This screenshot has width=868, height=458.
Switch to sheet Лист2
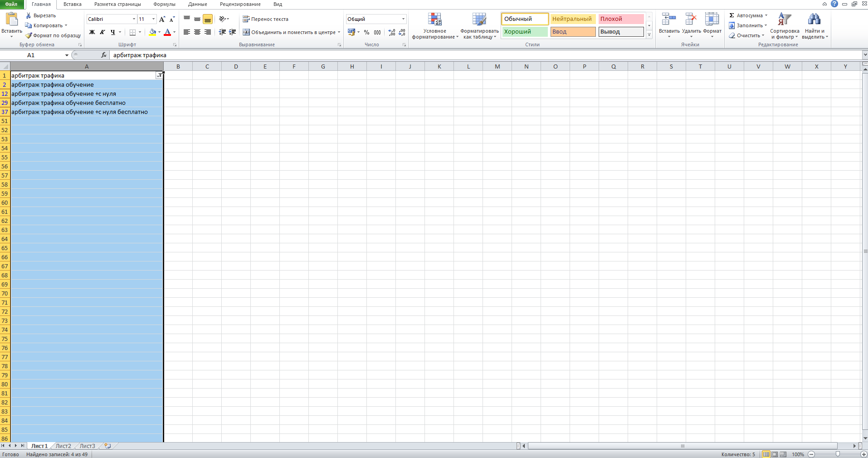click(63, 446)
